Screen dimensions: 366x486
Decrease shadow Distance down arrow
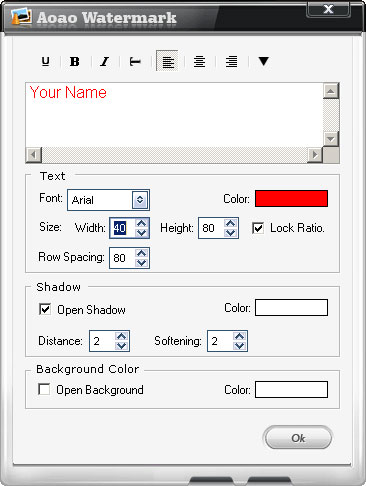pyautogui.click(x=121, y=346)
